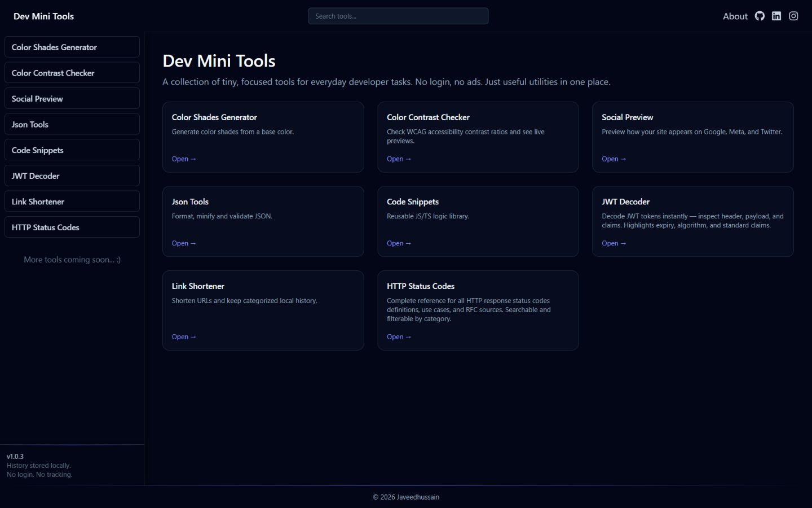
Task: Select JWT Decoder in sidebar
Action: [72, 176]
